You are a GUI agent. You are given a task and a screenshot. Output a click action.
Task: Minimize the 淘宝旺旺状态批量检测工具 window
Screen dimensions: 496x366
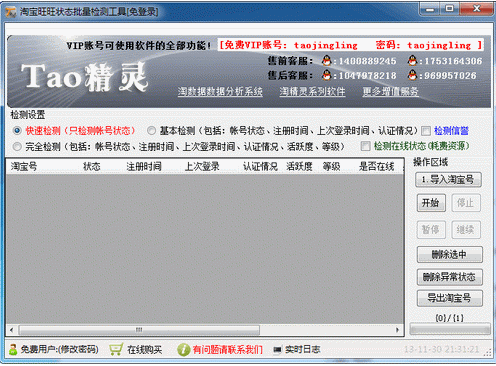(430, 9)
